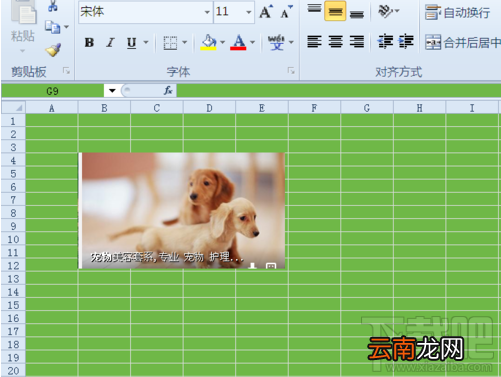This screenshot has height=377, width=501.
Task: Increase indent icon
Action: [406, 42]
